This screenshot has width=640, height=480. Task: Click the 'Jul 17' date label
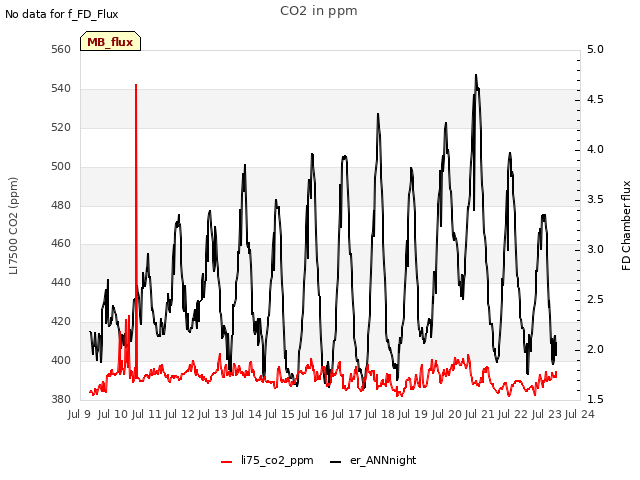(347, 414)
